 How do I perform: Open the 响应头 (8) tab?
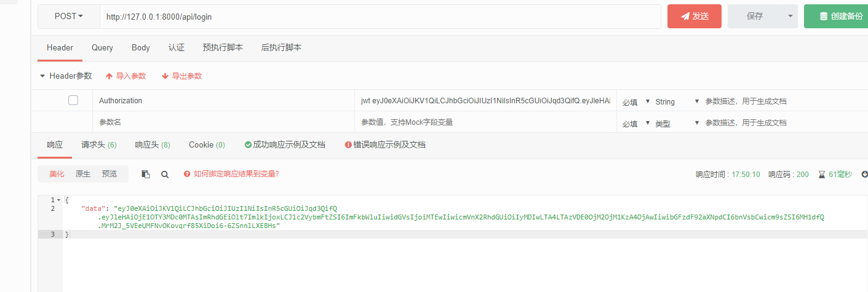coord(153,145)
